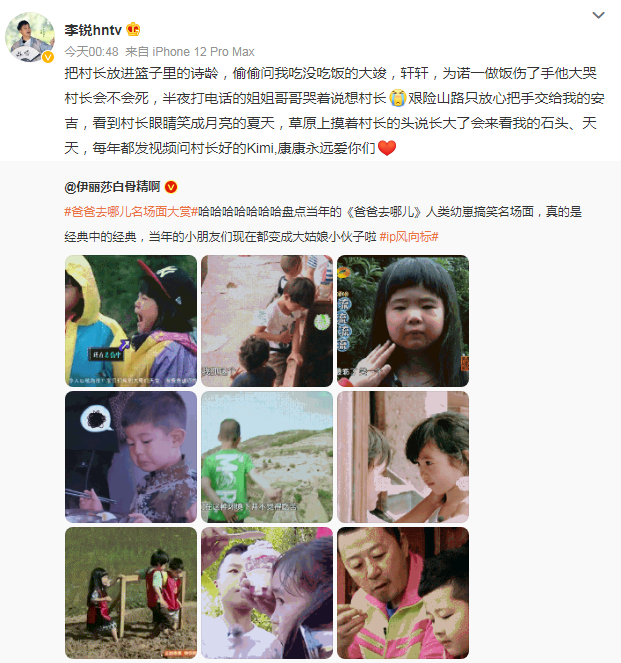Click the crown membership badge beside username
The width and height of the screenshot is (621, 663).
(x=133, y=29)
